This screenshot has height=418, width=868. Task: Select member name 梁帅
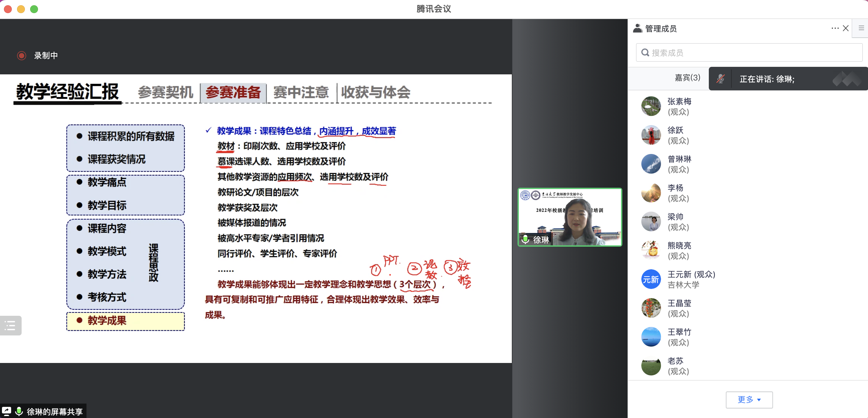675,217
